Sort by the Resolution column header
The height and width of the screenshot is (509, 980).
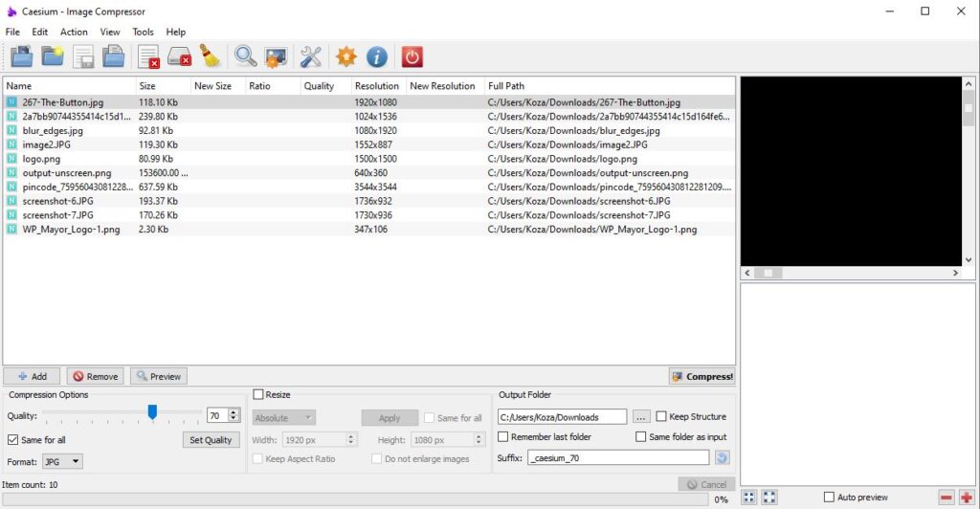click(x=378, y=85)
